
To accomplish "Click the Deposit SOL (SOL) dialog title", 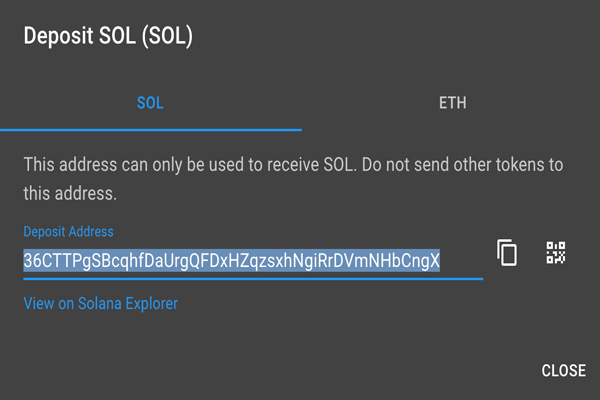I will [107, 38].
